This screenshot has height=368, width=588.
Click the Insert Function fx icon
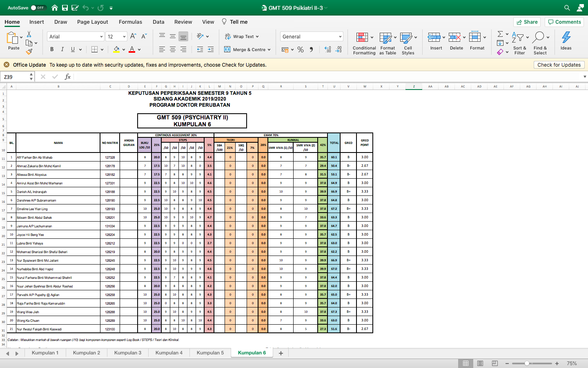coord(68,76)
